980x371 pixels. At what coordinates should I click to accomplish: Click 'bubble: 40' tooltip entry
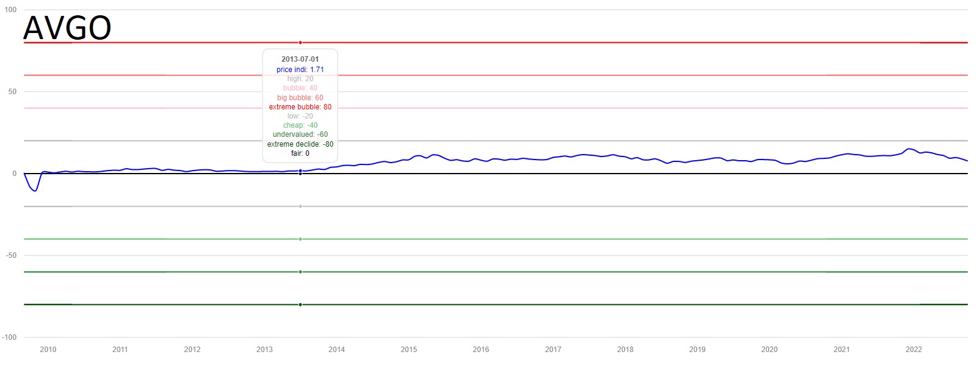(x=300, y=88)
